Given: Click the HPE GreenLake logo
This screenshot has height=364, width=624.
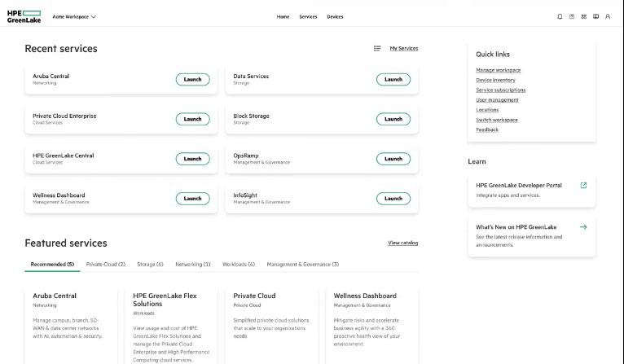Looking at the screenshot, I should coord(24,17).
